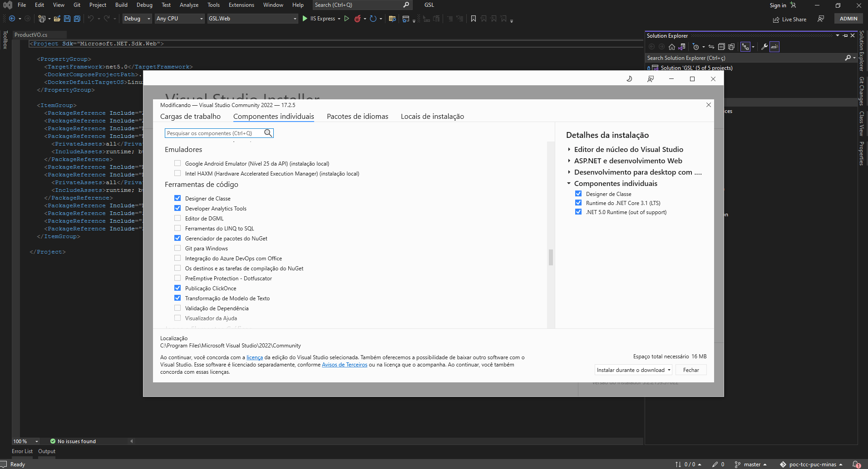The height and width of the screenshot is (469, 868).
Task: Switch to Cargas de trabalho tab
Action: point(190,117)
